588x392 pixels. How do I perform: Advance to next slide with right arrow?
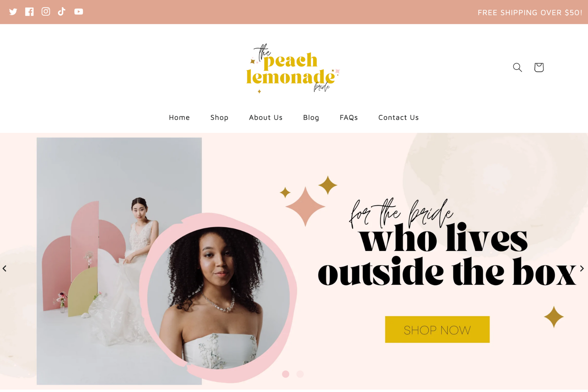tap(582, 269)
